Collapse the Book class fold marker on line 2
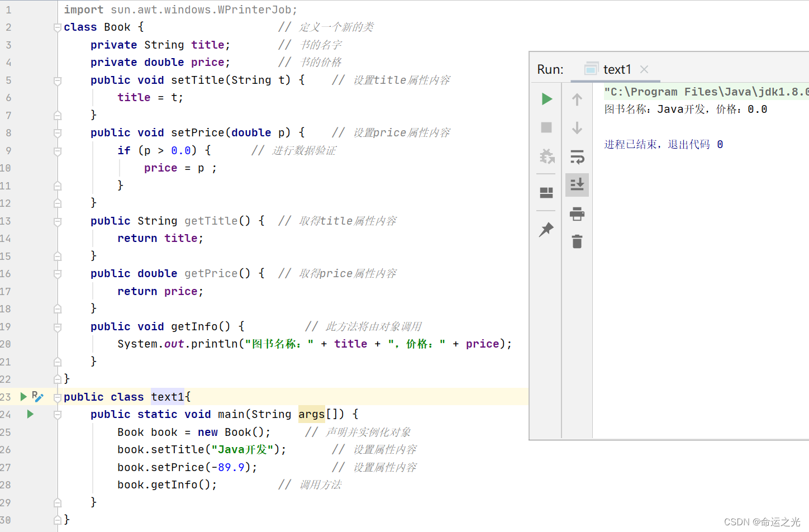This screenshot has width=809, height=532. 58,27
